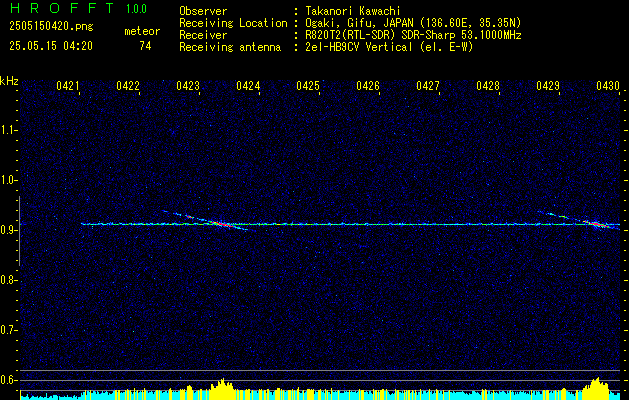Viewport: 629px width, 400px height.
Task: Click the meteor echo streak near 0430
Action: click(x=580, y=220)
